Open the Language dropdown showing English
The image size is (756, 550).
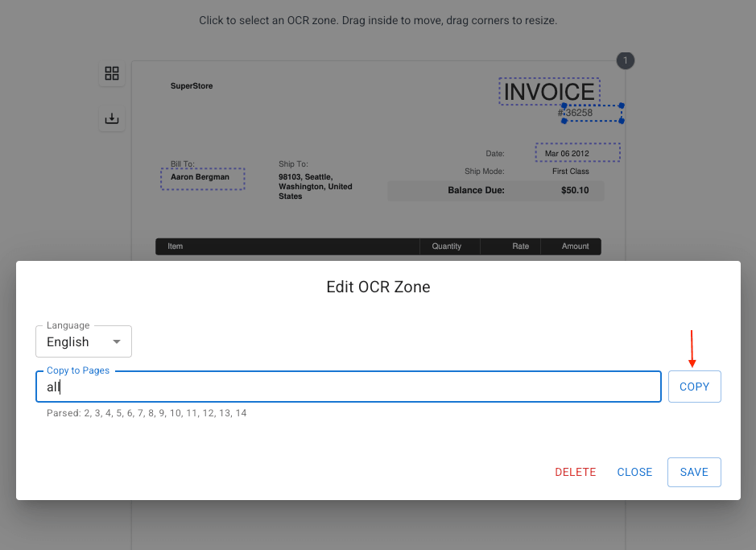[x=84, y=342]
